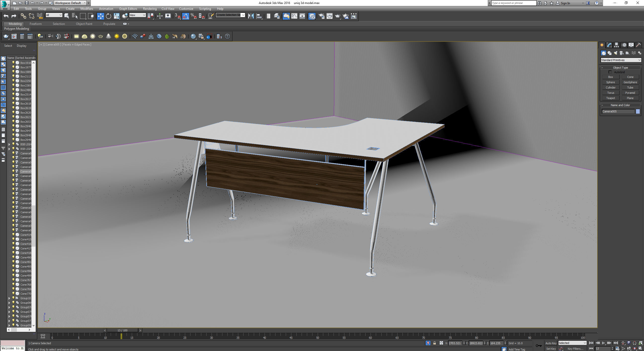Click the key icon beside Auto Key
This screenshot has height=351, width=644.
click(538, 345)
